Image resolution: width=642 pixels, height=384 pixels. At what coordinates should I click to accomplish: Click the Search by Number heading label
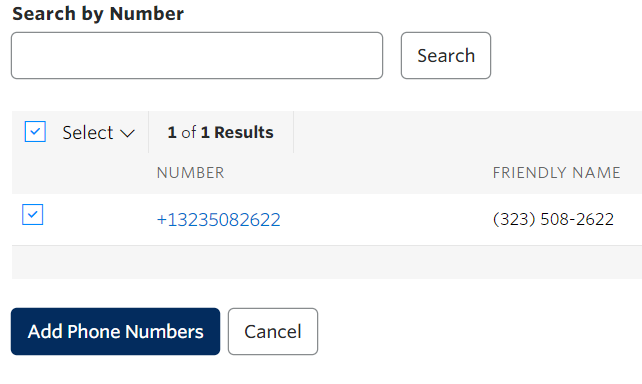point(98,14)
